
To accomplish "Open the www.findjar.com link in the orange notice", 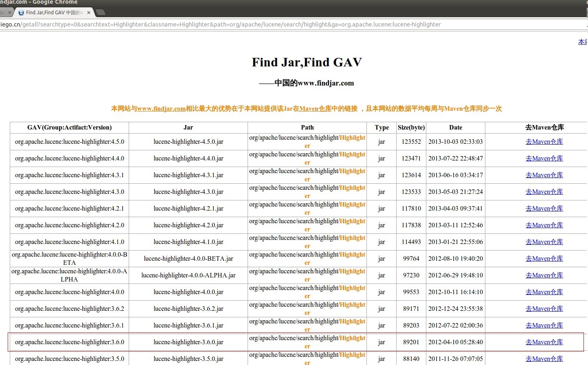I will tap(162, 108).
